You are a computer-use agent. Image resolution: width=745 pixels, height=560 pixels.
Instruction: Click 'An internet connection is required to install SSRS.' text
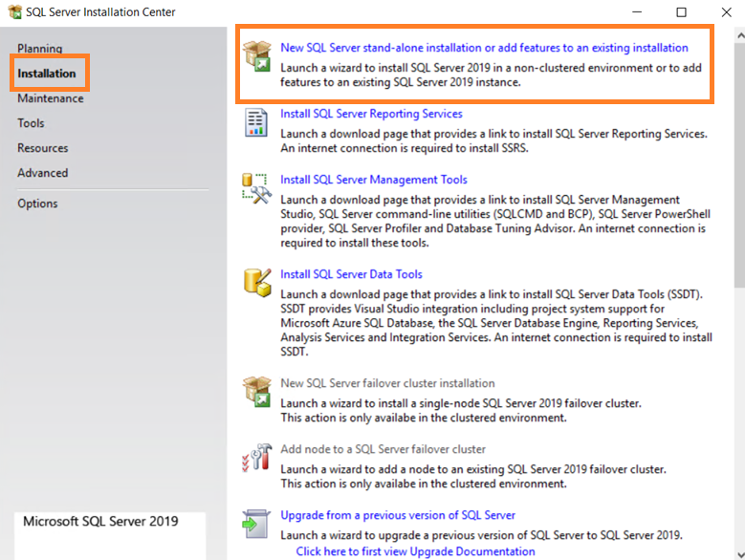(404, 148)
